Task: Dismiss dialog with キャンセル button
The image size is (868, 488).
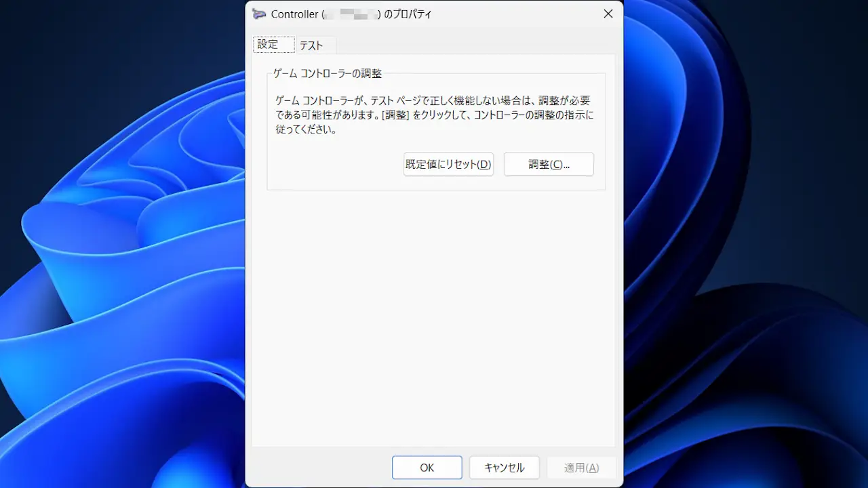Action: tap(505, 468)
